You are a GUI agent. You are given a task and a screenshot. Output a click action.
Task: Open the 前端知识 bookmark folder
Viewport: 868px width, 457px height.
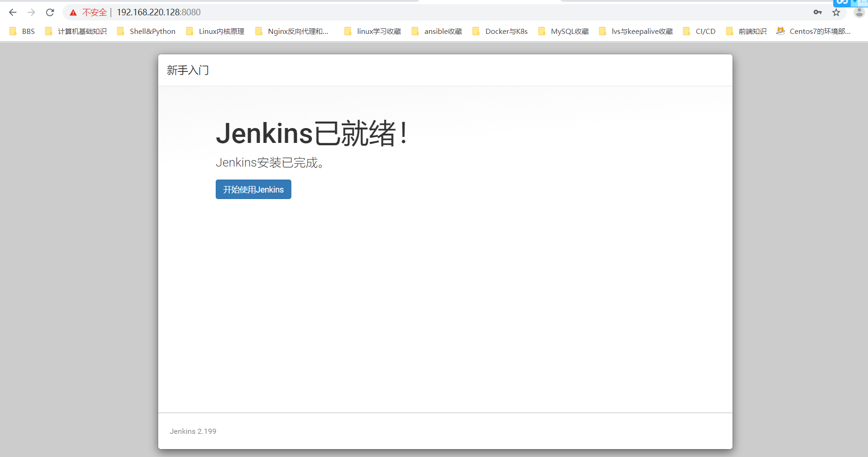point(746,31)
